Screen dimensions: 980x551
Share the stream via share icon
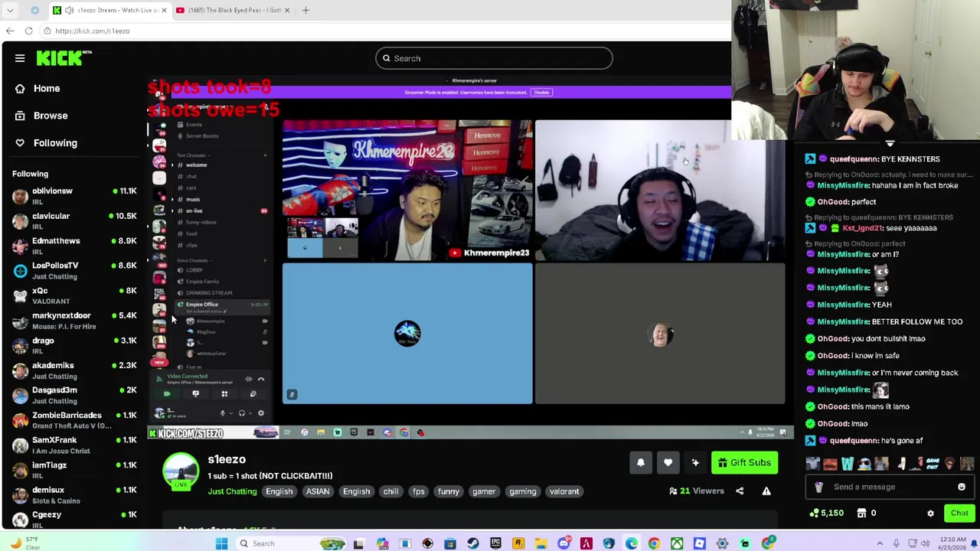tap(740, 491)
